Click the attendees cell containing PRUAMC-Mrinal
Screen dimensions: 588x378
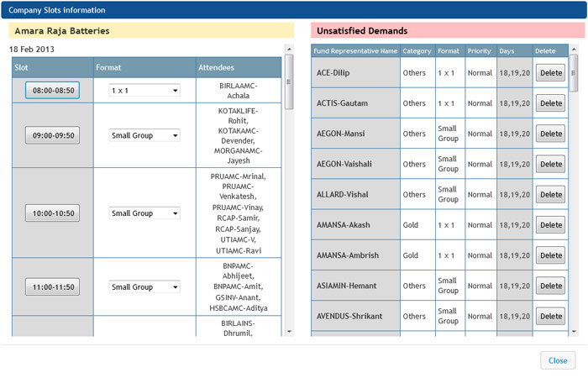pyautogui.click(x=239, y=213)
